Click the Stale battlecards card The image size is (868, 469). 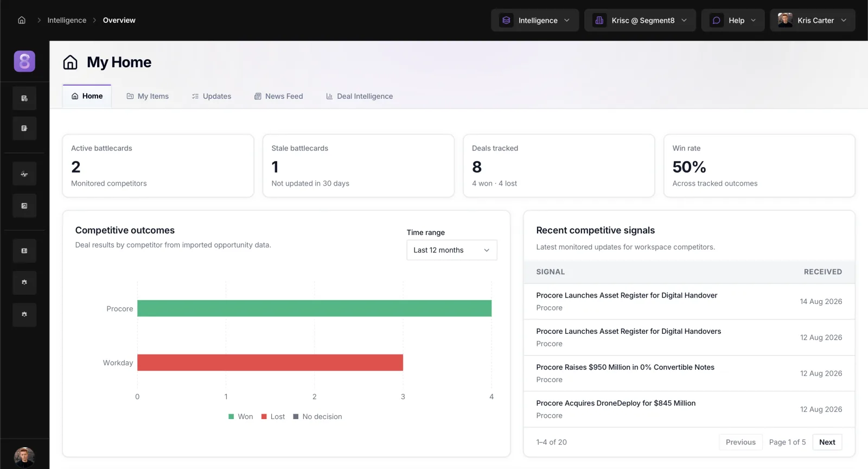[x=359, y=166]
